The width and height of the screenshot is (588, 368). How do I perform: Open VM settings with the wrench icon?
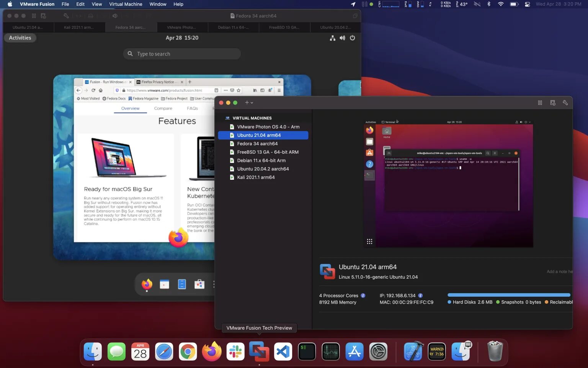click(565, 103)
